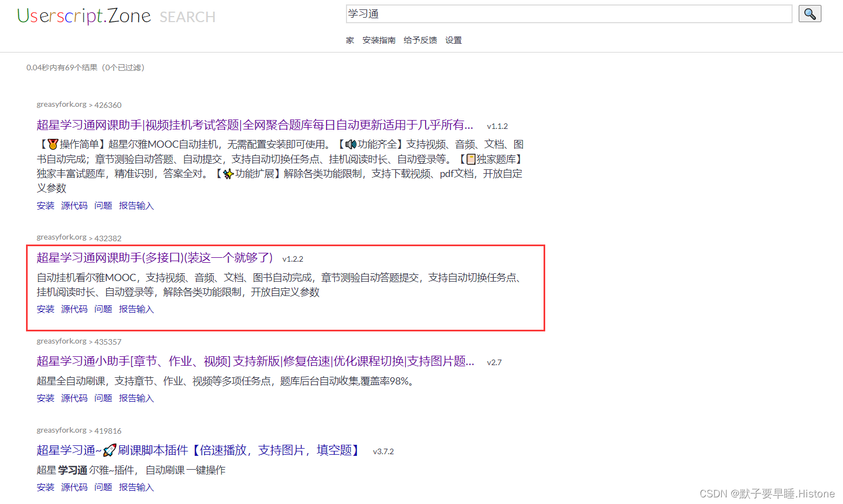Open the 给予反馈 feedback page
Viewport: 843px width, 504px height.
pyautogui.click(x=420, y=40)
